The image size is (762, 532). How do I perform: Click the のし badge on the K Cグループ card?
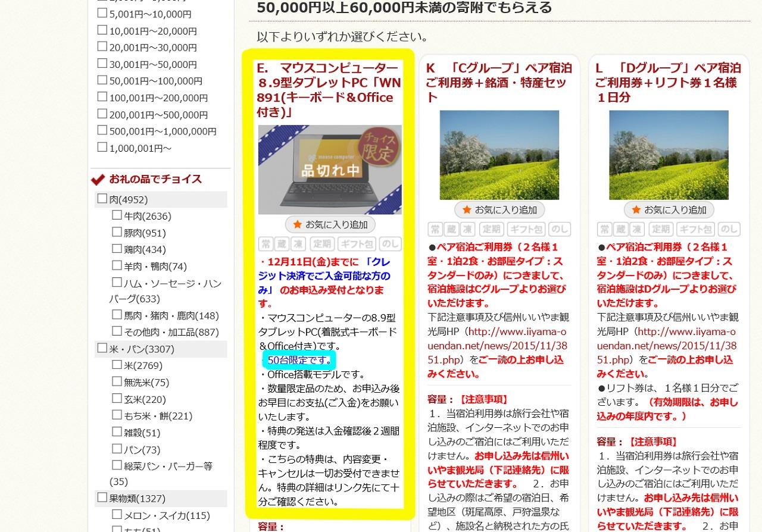click(x=560, y=229)
